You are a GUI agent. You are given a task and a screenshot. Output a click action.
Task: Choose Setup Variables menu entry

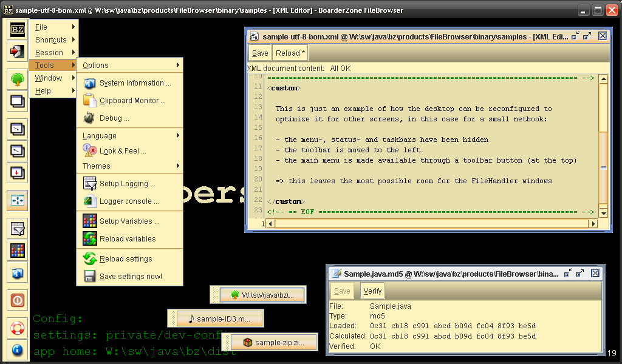[x=130, y=221]
